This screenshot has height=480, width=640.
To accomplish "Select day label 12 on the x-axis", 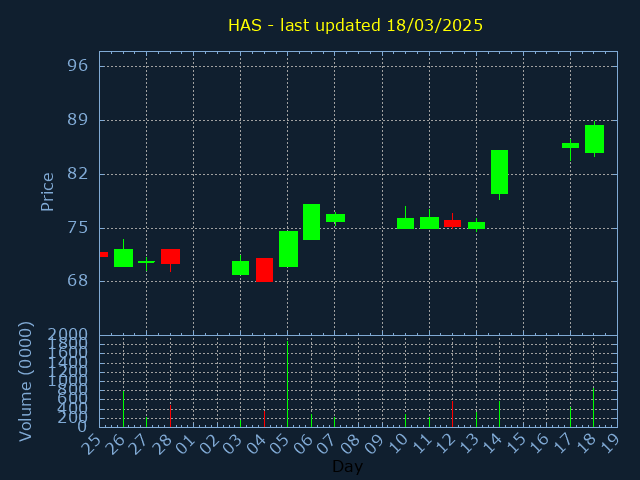I will click(x=444, y=444).
